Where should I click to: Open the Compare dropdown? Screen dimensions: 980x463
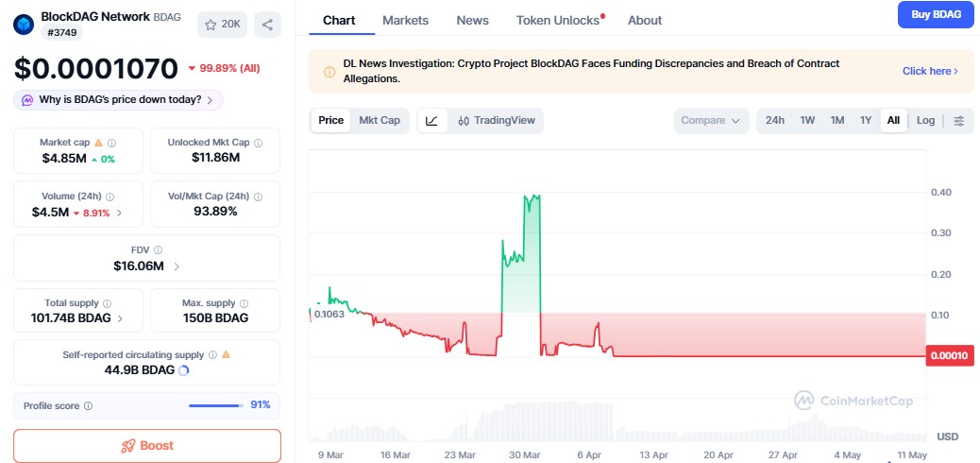[x=711, y=121]
